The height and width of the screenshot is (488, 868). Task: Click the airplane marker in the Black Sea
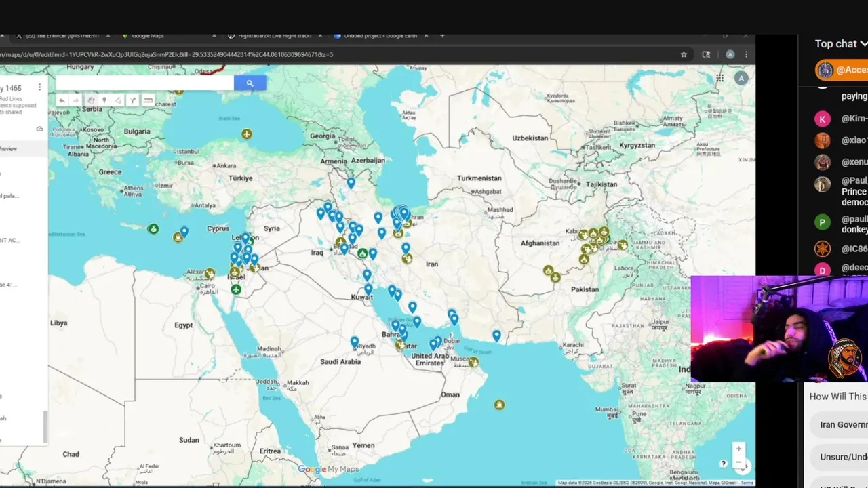(x=247, y=134)
